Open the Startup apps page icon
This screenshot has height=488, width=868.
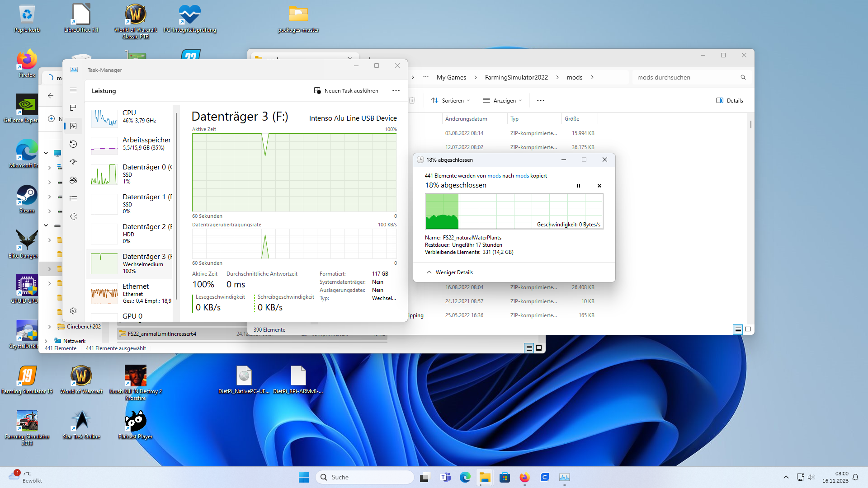tap(73, 162)
